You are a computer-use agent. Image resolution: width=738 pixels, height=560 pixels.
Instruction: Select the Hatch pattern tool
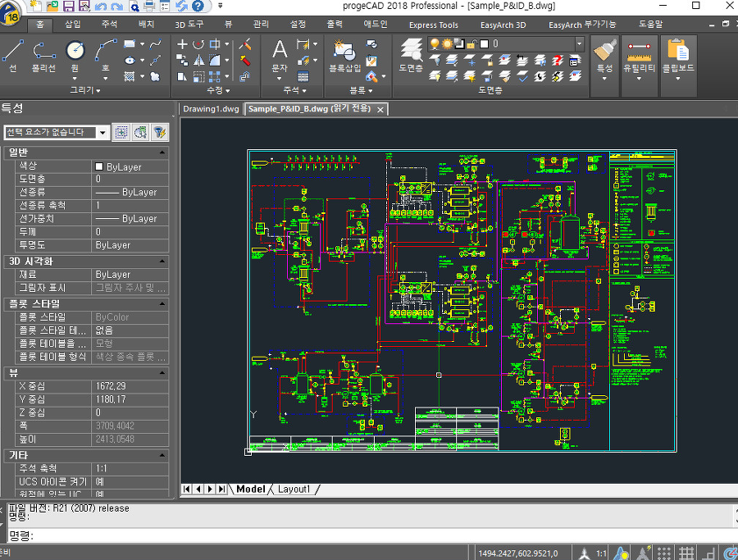point(130,76)
